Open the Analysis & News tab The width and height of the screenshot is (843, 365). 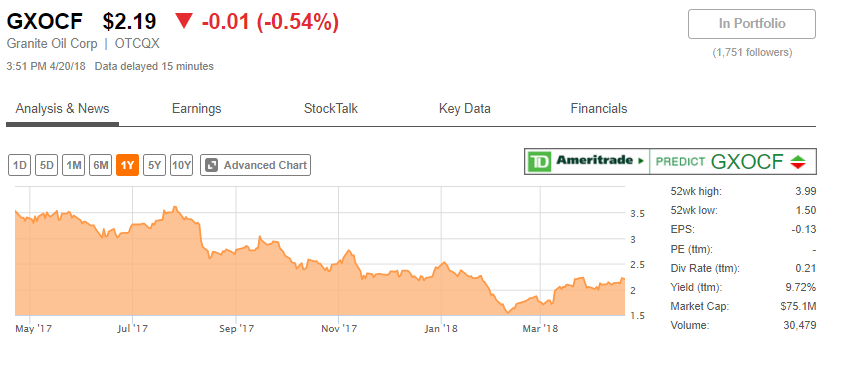[62, 109]
